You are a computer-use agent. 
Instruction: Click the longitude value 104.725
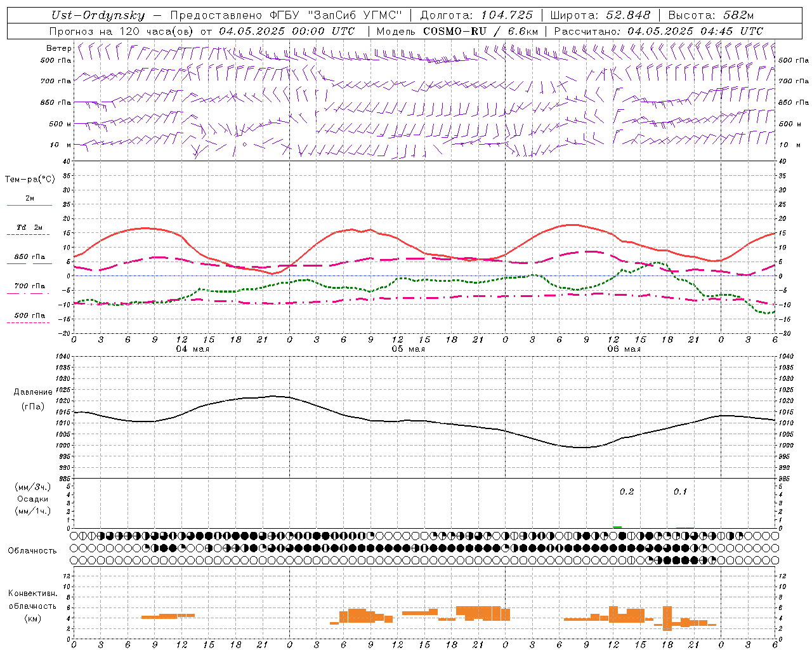tap(506, 15)
